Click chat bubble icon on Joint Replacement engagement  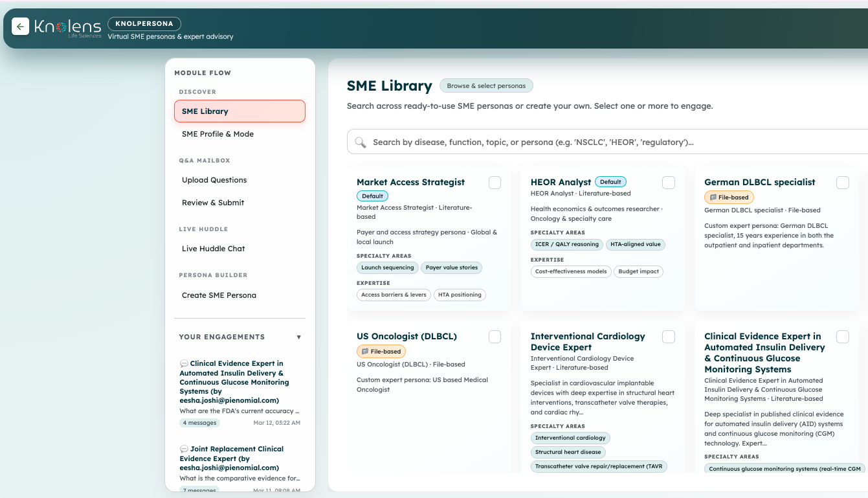point(184,449)
